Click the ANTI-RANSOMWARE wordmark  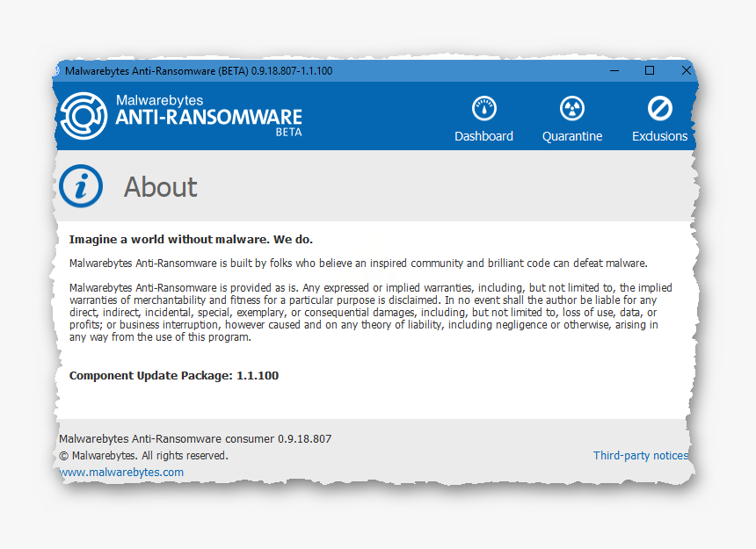point(208,117)
